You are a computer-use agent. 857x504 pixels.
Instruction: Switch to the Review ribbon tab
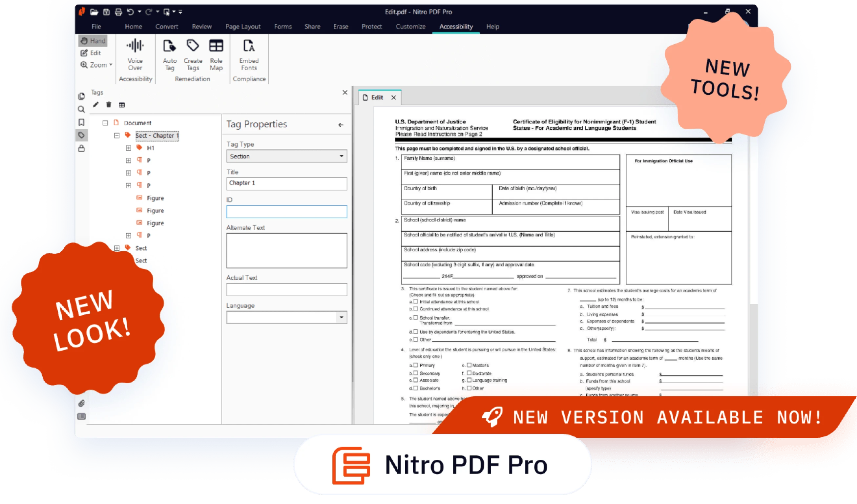click(201, 27)
